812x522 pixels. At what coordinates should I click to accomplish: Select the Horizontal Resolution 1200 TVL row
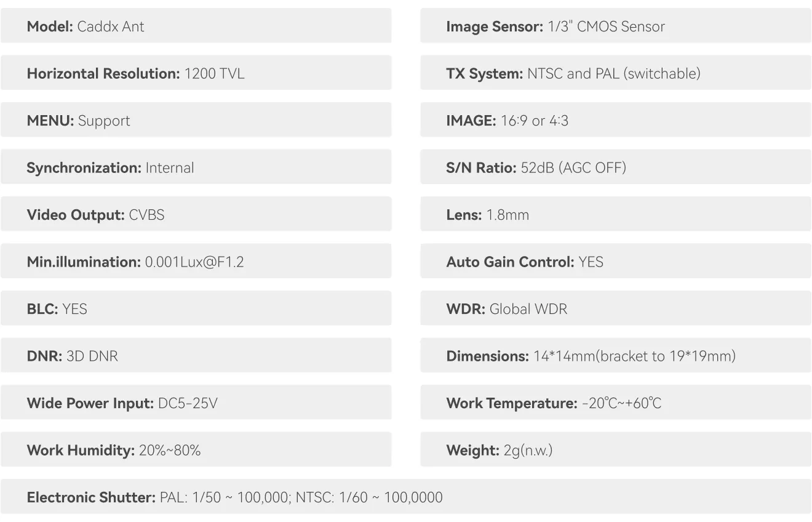point(196,73)
